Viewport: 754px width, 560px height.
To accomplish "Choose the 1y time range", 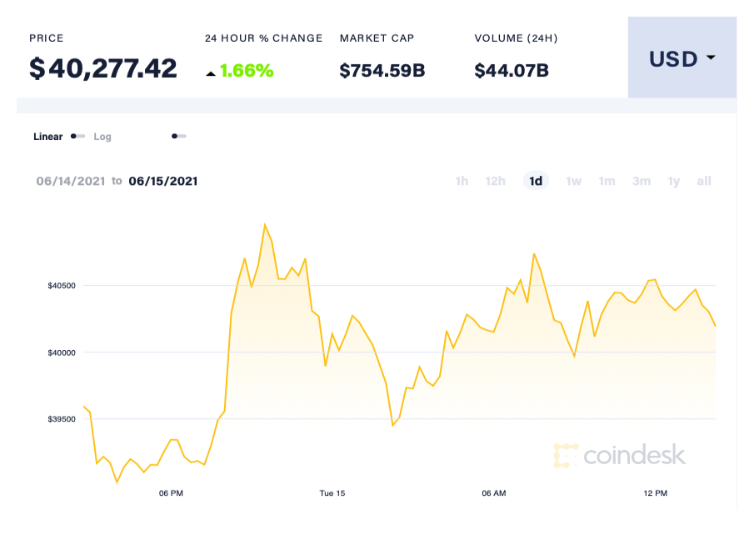I will pos(673,181).
